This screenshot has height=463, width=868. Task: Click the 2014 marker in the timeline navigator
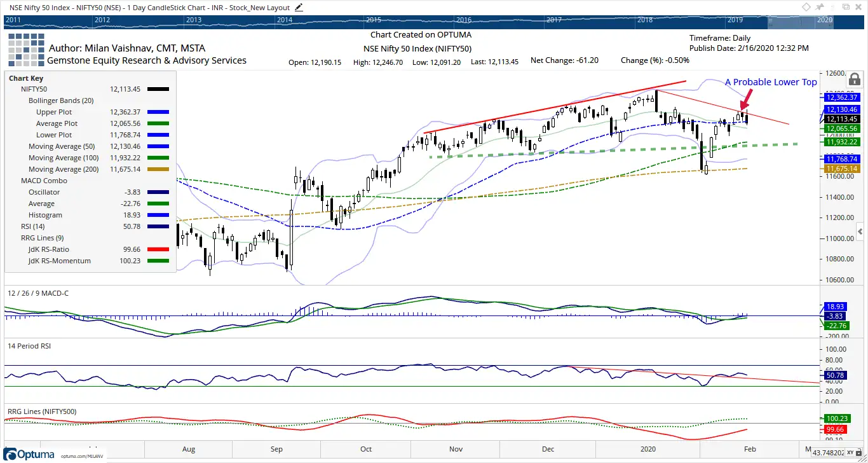tap(285, 20)
